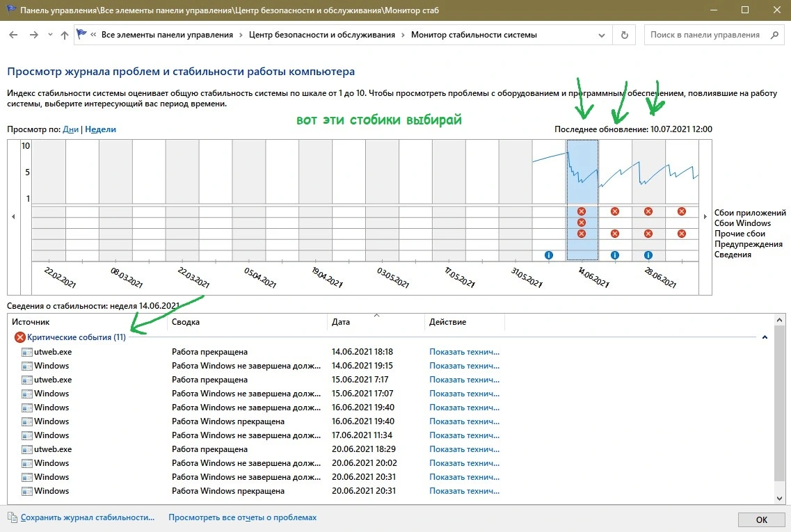The height and width of the screenshot is (532, 791).
Task: Select miscellaneous failure icon in 28.06.2021 week
Action: coord(648,234)
